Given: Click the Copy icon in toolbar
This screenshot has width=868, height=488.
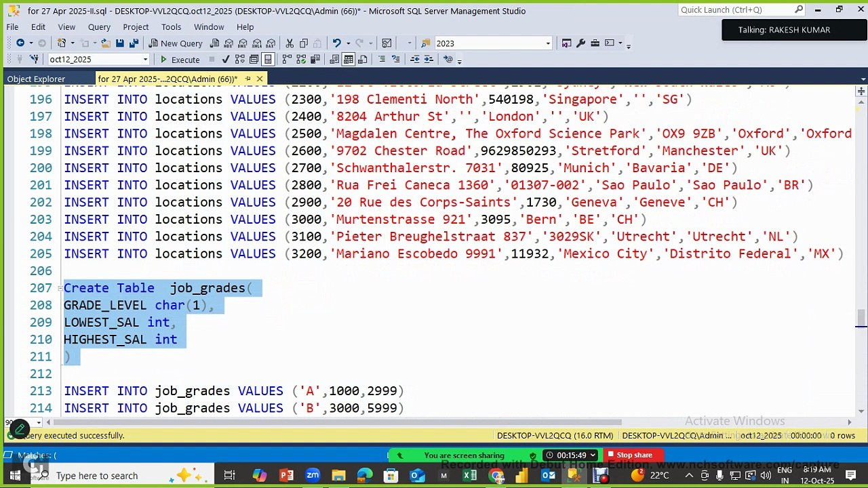Looking at the screenshot, I should pos(303,43).
